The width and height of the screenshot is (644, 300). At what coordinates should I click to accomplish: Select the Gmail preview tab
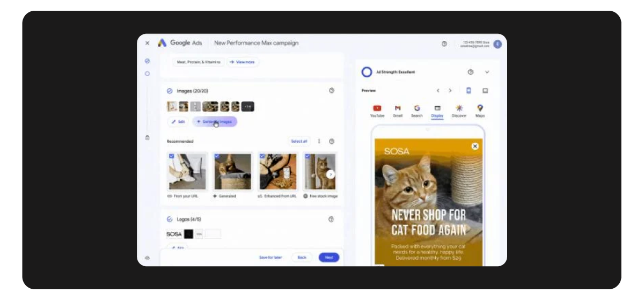pos(398,111)
